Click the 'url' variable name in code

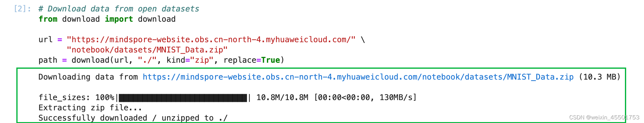[x=45, y=39]
